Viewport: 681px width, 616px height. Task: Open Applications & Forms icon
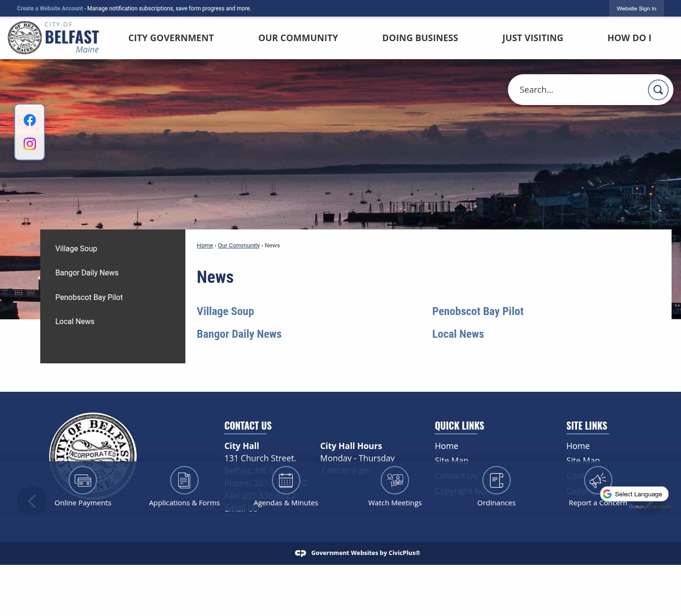(x=184, y=480)
